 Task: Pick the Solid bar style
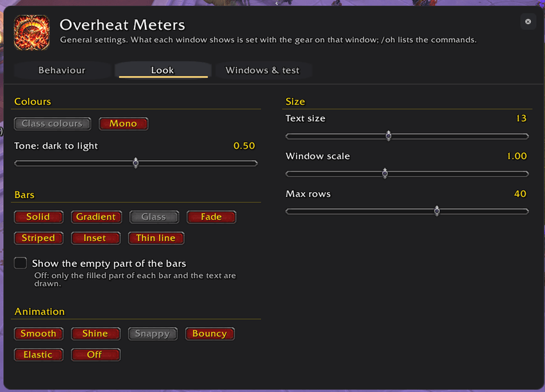[x=38, y=217]
